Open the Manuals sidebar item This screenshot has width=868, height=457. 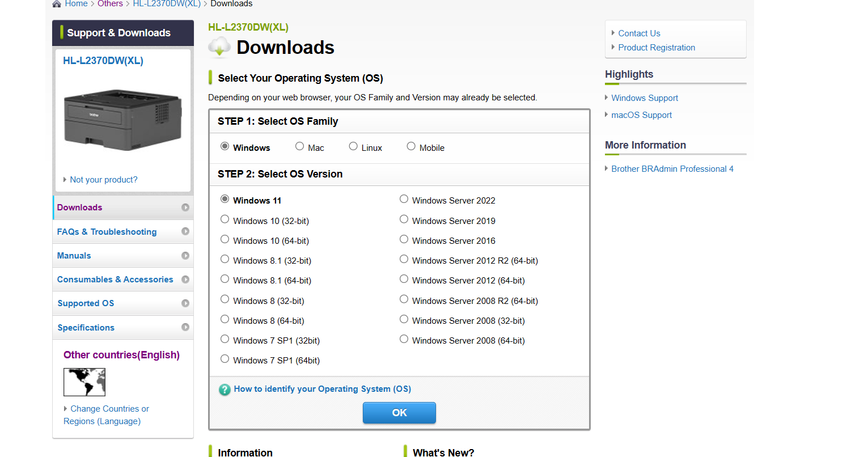point(123,256)
